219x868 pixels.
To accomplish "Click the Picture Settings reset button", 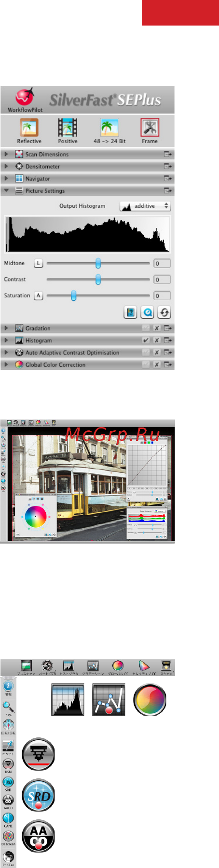I will pos(164,312).
